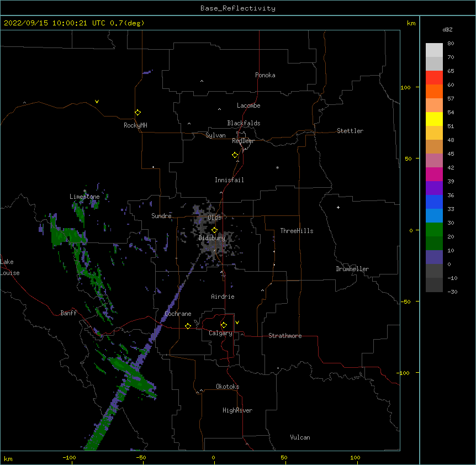Click the RedDeer city label
Screen dimensions: 476x465
pyautogui.click(x=243, y=141)
